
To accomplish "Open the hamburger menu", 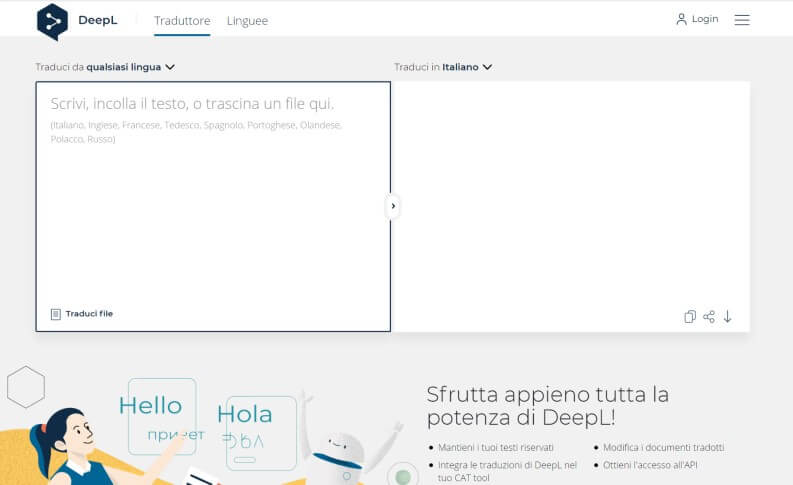I will pyautogui.click(x=742, y=20).
